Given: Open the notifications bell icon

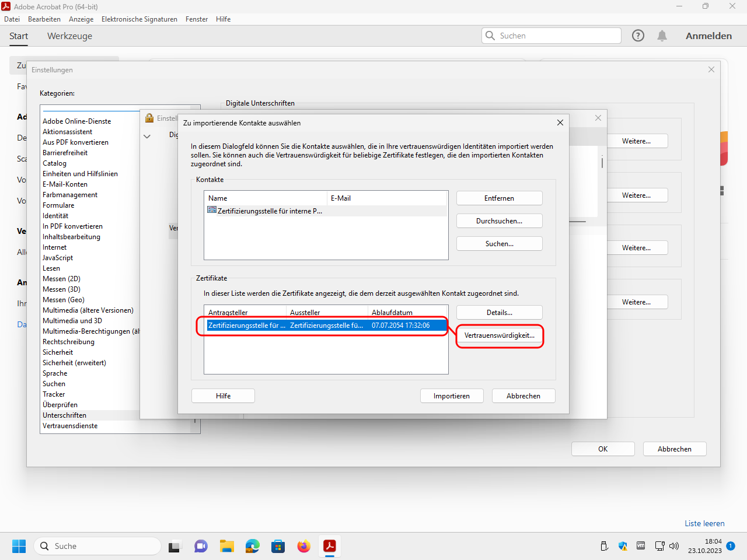Looking at the screenshot, I should [662, 36].
